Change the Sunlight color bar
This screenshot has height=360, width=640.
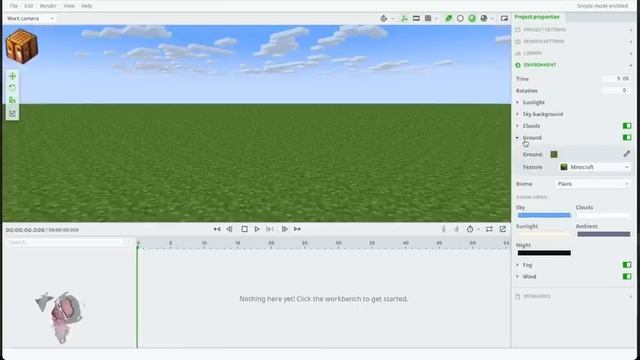coord(544,234)
